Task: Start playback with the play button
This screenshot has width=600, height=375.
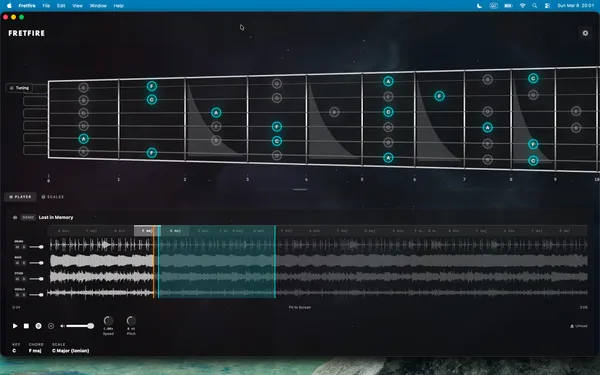Action: 15,326
